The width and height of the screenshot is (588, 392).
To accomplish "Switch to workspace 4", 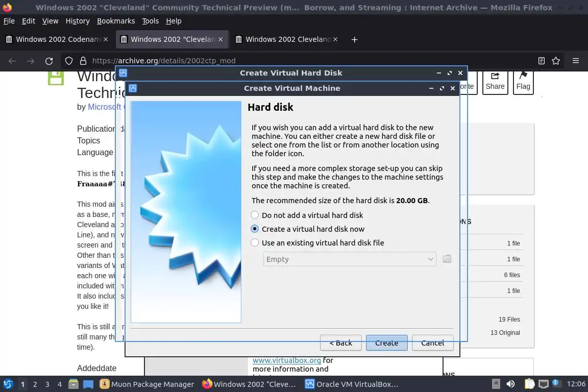I will (x=60, y=384).
